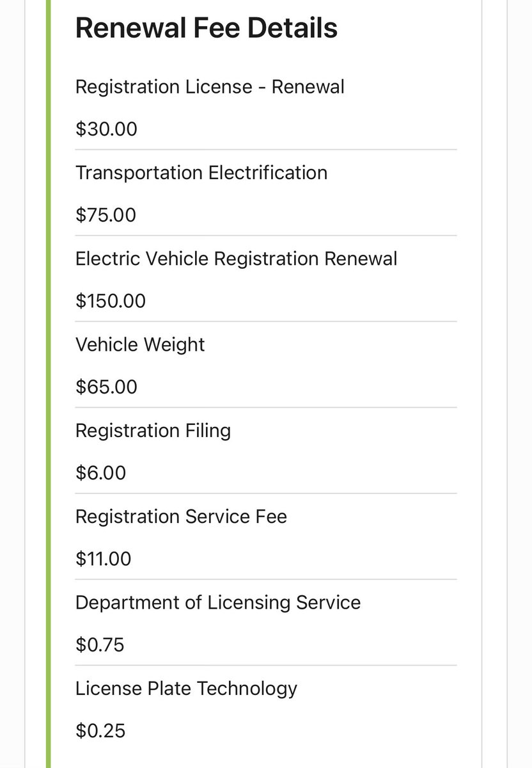Select the $11.00 service fee amount

[x=104, y=559]
